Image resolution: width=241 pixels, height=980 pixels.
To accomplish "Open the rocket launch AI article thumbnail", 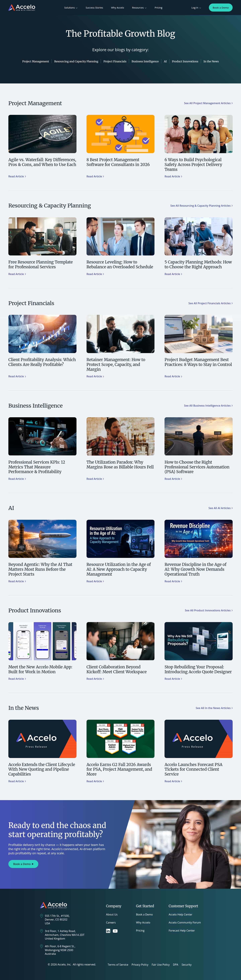I will tap(42, 539).
